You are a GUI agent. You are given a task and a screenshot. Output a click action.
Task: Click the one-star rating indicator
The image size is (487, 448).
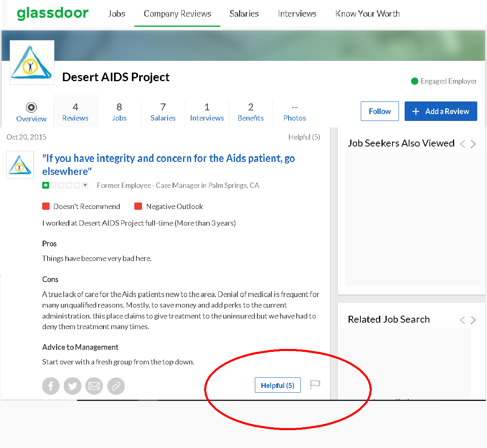pos(45,185)
